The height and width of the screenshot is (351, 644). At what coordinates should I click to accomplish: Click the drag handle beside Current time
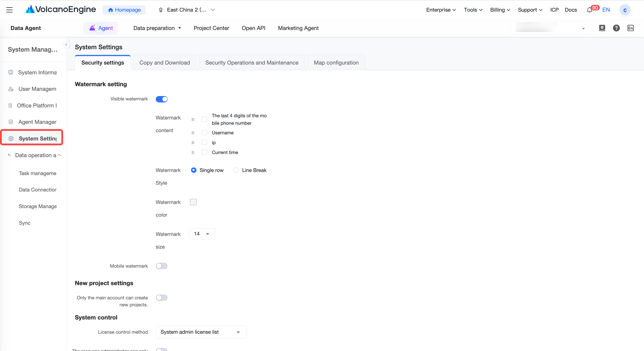click(193, 152)
